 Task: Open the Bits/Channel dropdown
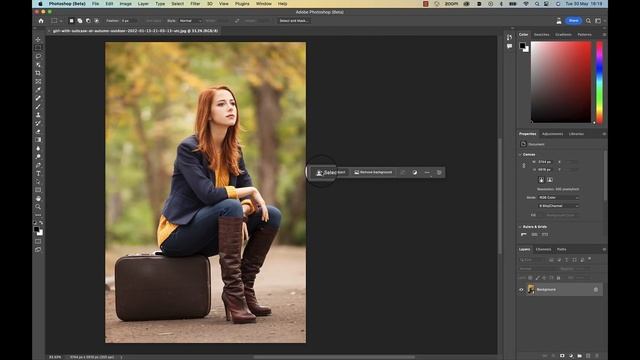pyautogui.click(x=558, y=206)
